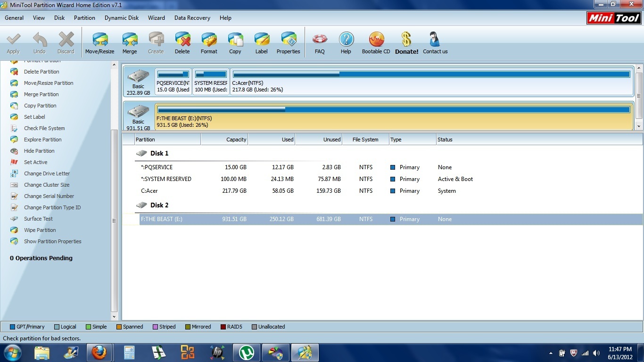Image resolution: width=644 pixels, height=362 pixels.
Task: Click Change Drive Letter in sidebar
Action: [47, 173]
